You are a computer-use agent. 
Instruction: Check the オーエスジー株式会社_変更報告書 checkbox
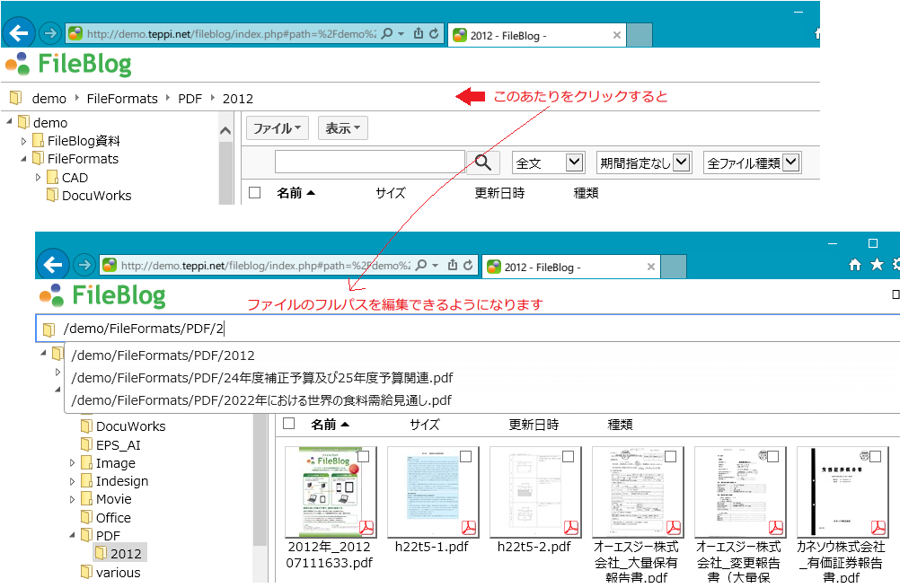click(x=773, y=456)
